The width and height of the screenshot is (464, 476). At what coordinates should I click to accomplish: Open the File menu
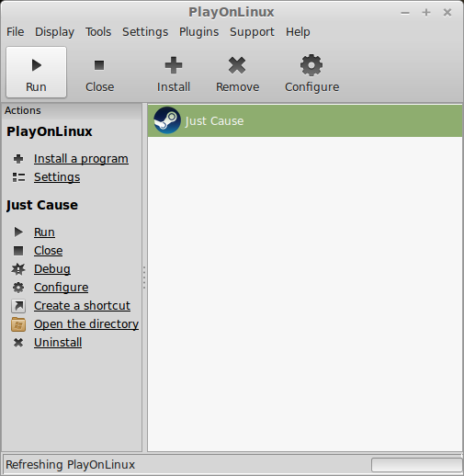click(16, 32)
